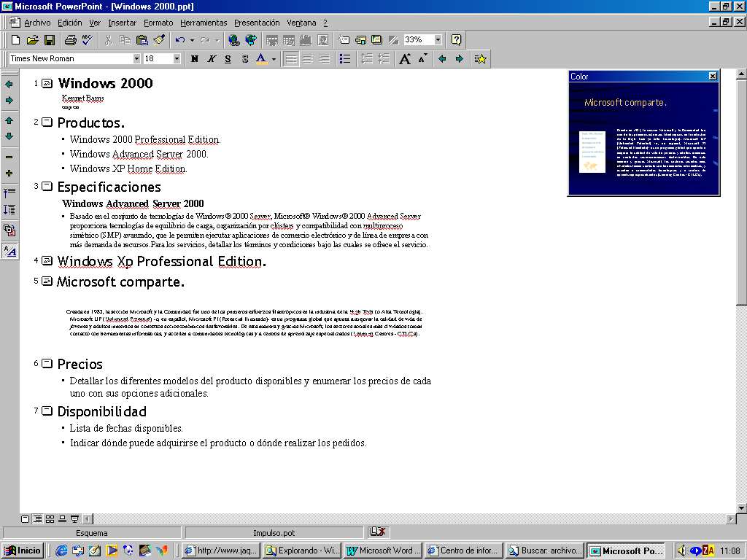Switch to Buscar: archivo taskbar button
Viewport: 747px width, 560px height.
[x=545, y=551]
